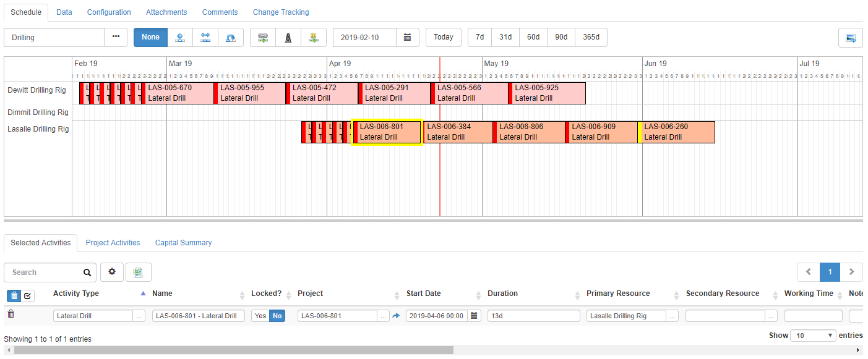Click the blue screenshot icon at top right

(x=851, y=37)
